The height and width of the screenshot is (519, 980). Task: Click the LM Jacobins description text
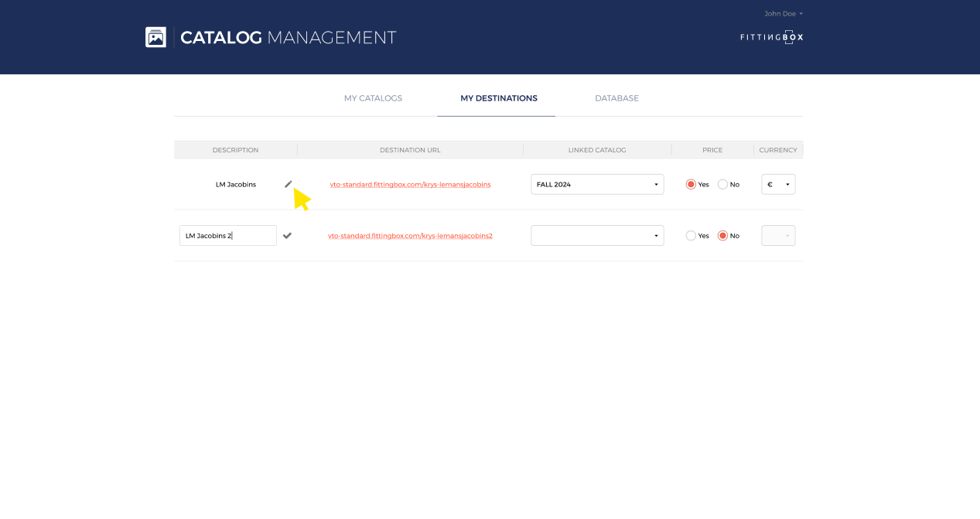pyautogui.click(x=235, y=185)
